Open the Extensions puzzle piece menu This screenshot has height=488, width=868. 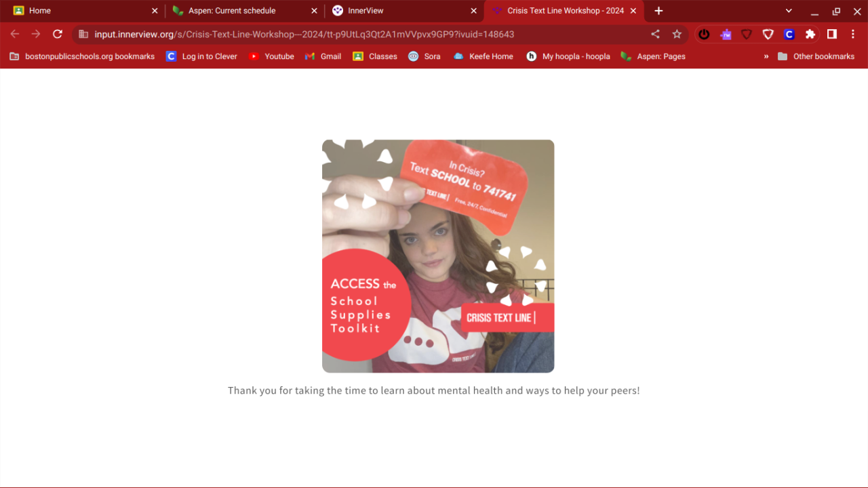click(x=810, y=34)
